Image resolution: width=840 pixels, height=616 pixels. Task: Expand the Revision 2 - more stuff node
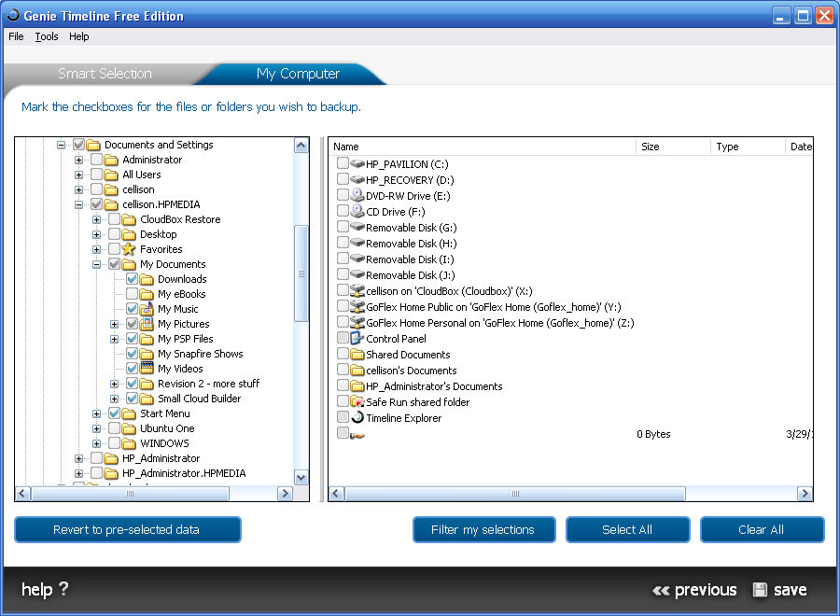(x=114, y=384)
